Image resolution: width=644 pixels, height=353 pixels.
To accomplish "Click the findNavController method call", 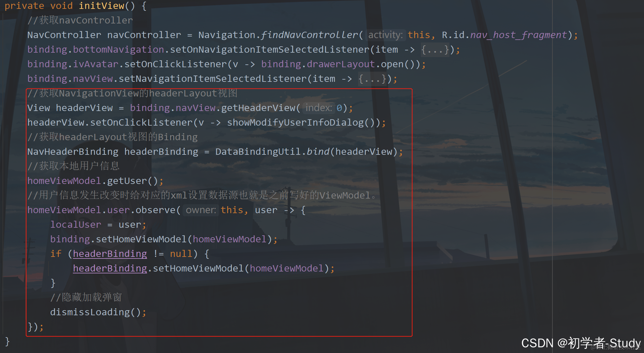I will coord(309,35).
